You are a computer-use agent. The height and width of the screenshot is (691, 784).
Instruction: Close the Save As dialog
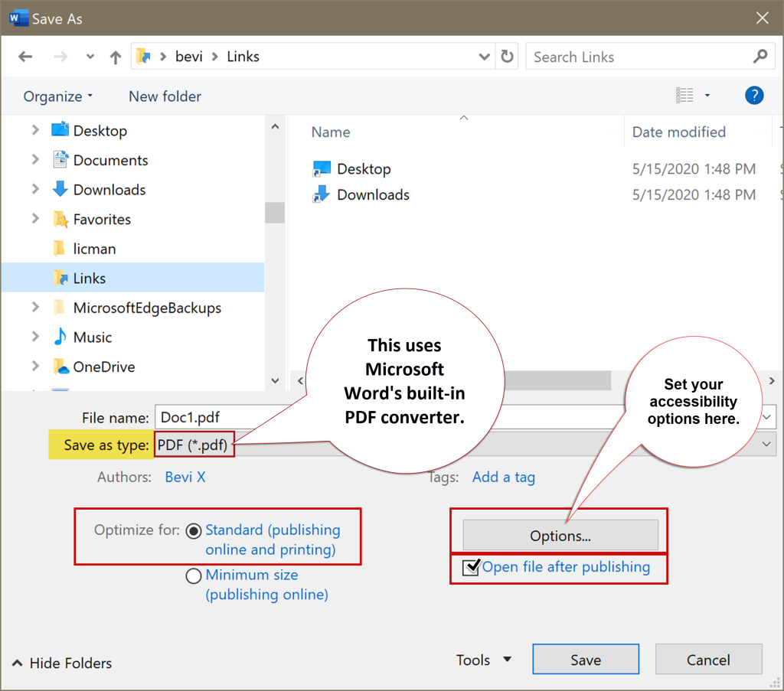[x=762, y=18]
